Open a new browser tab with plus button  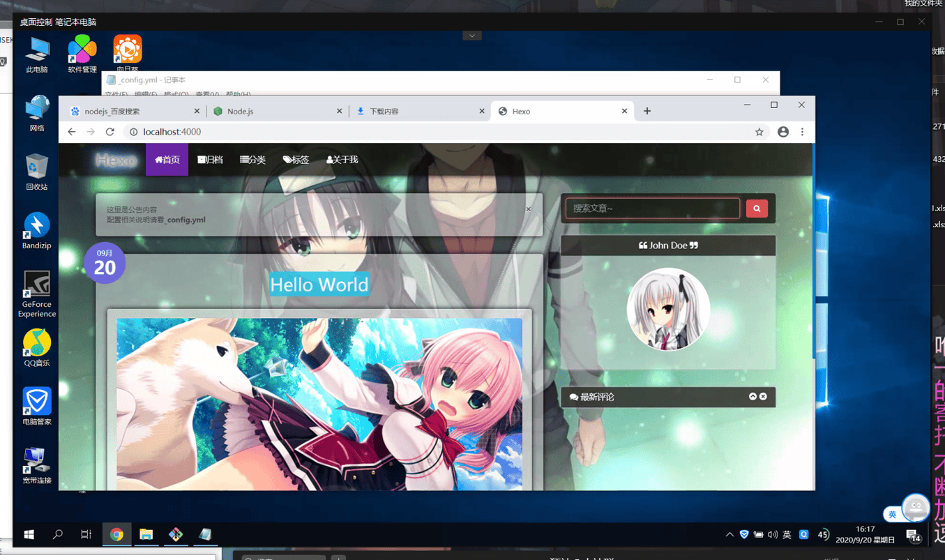point(647,111)
